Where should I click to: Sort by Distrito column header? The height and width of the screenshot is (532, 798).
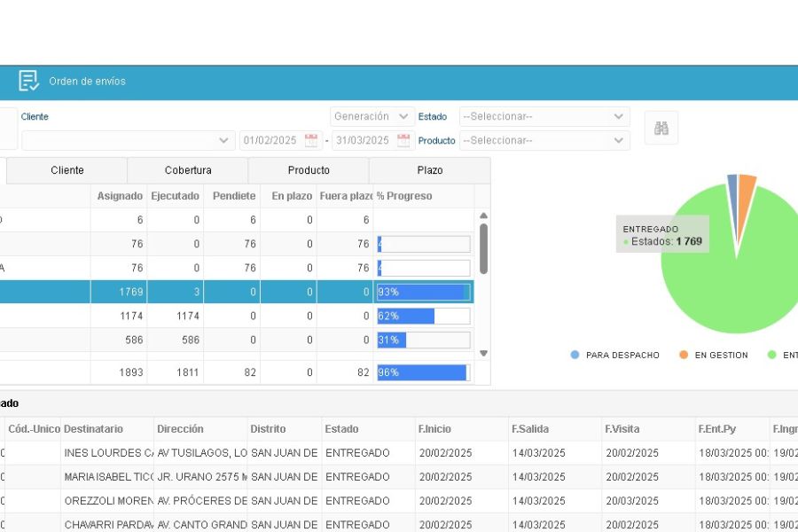tap(285, 429)
